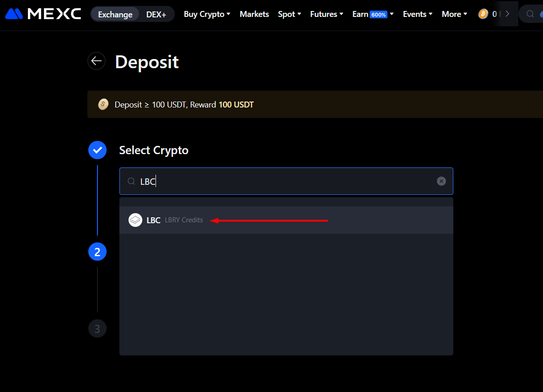Click the completed step one checkmark
The image size is (543, 392).
[97, 150]
